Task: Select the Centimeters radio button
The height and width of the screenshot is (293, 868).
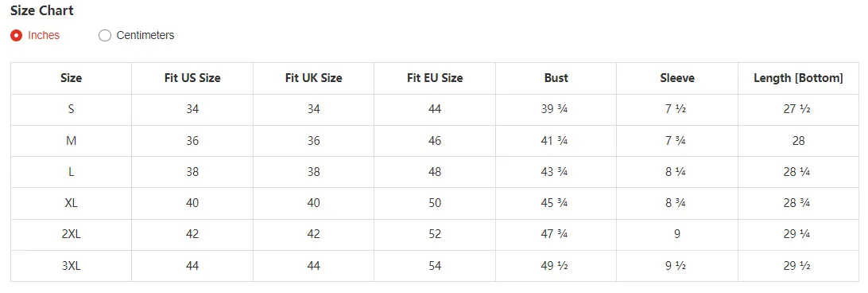Action: 105,36
